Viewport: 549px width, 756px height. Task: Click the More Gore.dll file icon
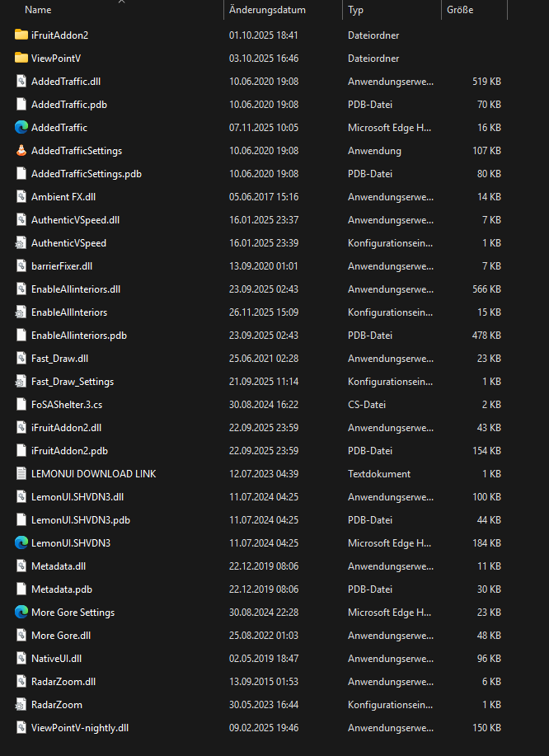click(x=21, y=636)
